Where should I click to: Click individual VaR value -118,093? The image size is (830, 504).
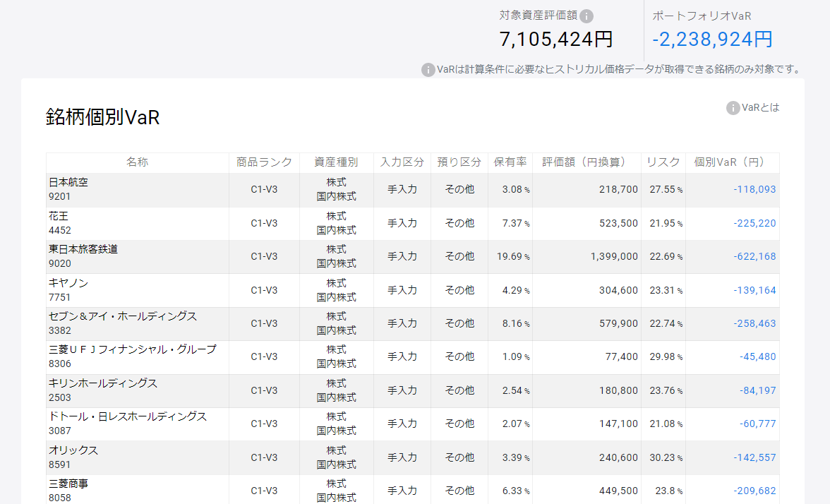click(754, 189)
